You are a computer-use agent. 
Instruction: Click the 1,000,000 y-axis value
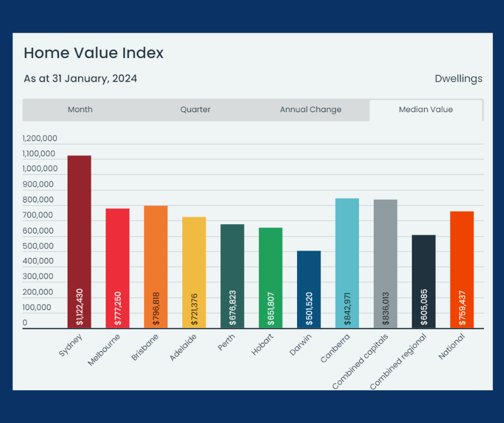(x=40, y=169)
